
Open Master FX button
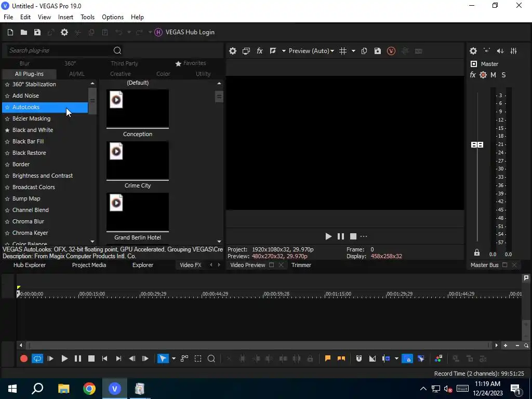point(473,75)
